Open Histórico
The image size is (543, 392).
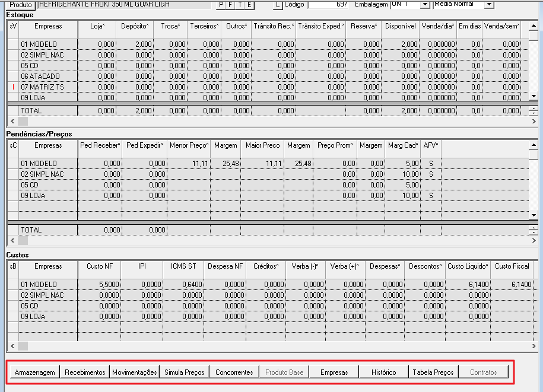click(x=384, y=372)
